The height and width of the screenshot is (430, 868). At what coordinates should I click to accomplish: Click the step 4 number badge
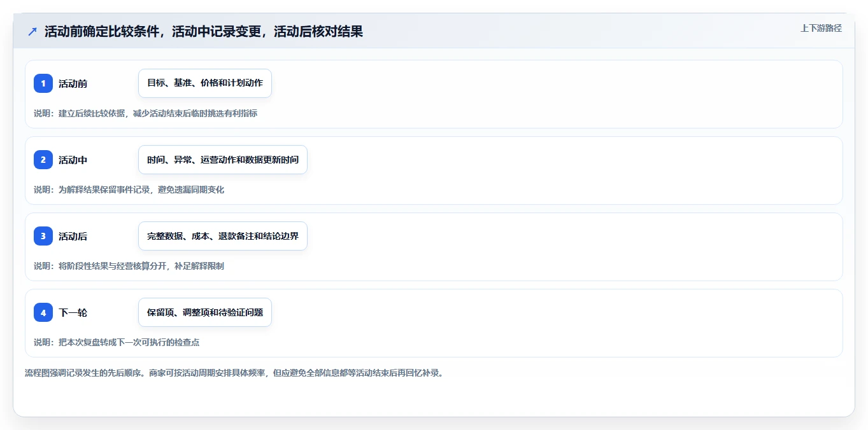tap(43, 312)
